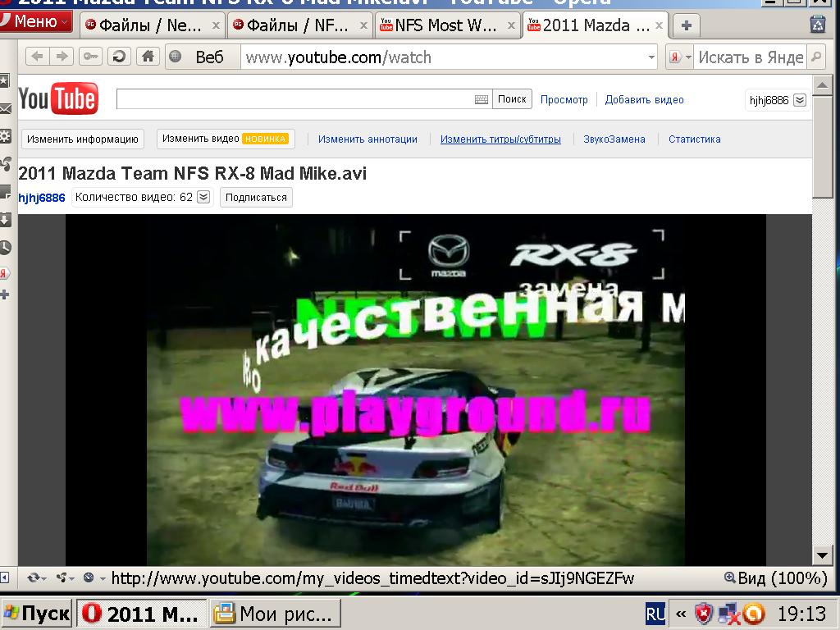840x630 pixels.
Task: Open the Opera Меню button
Action: coord(35,22)
